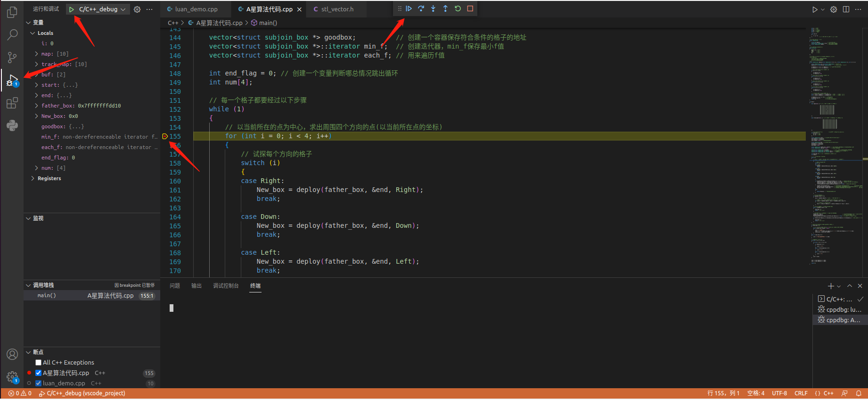Select the 终端 terminal panel tab
Viewport: 868px width, 400px height.
coord(255,286)
